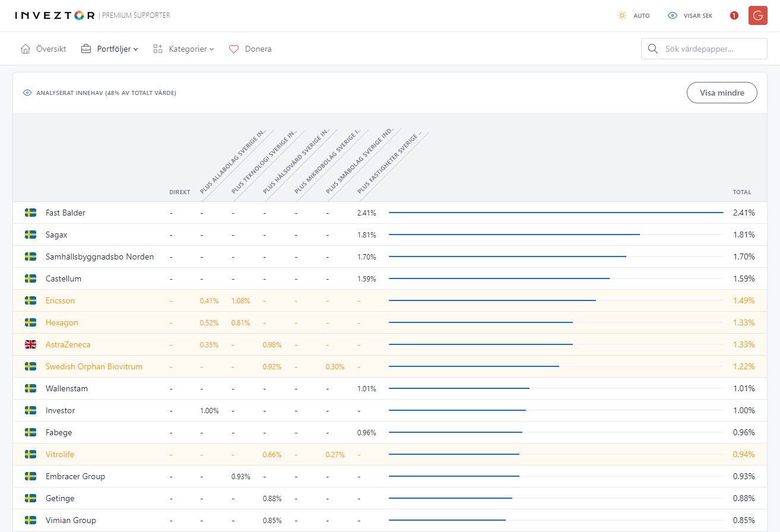Open the red G user avatar
Viewport: 780px width, 532px height.
tap(758, 15)
